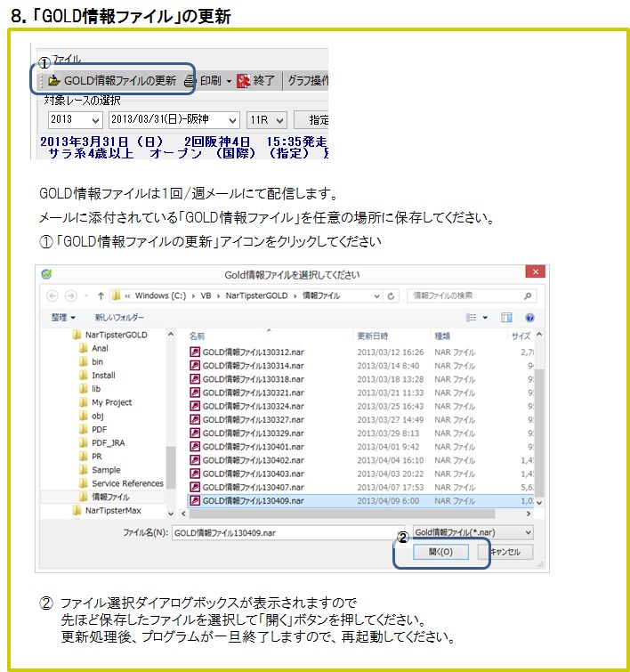Click the back arrow in file dialog

[x=52, y=296]
